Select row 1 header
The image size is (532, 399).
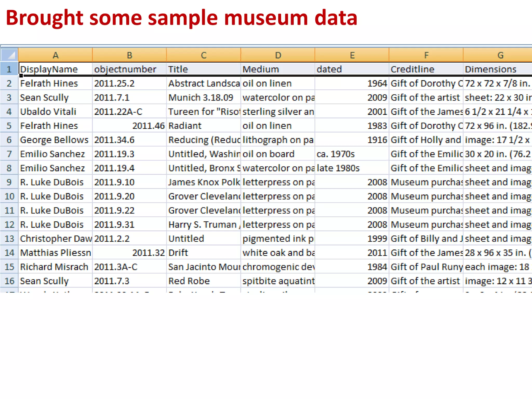pyautogui.click(x=9, y=69)
